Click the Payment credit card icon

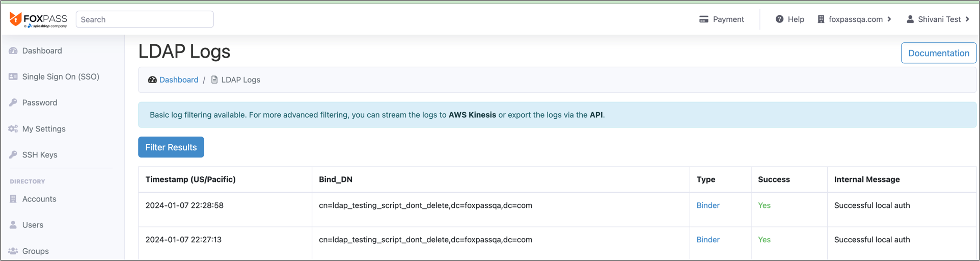click(703, 19)
